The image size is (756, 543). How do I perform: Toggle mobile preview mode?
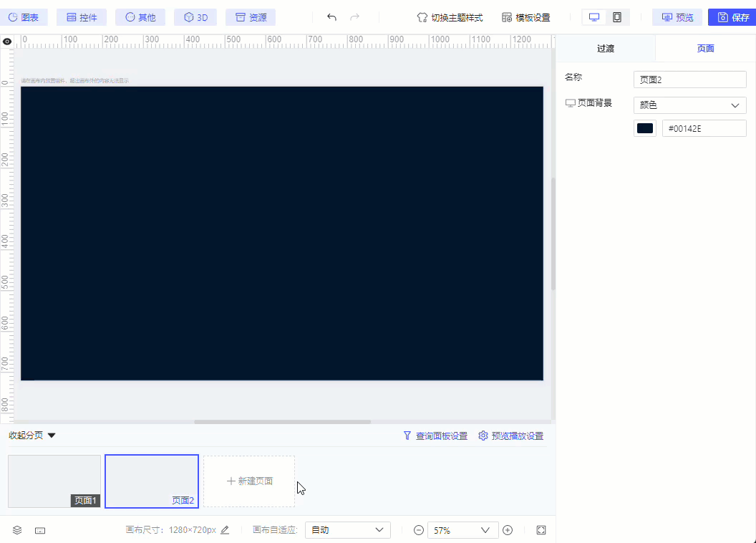[x=616, y=16]
